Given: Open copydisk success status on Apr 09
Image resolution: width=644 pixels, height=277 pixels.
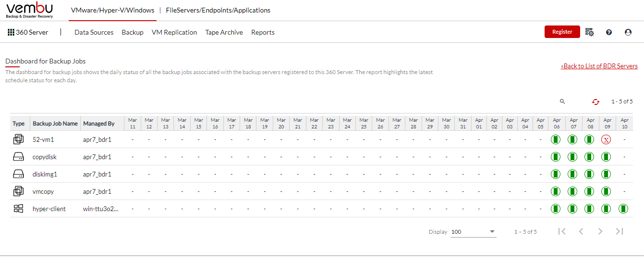Looking at the screenshot, I should point(606,157).
